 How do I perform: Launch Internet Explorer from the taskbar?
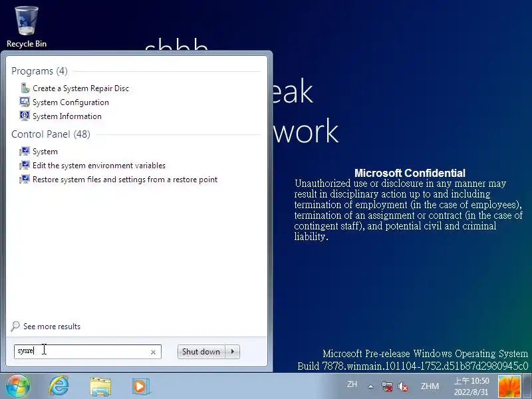(59, 386)
